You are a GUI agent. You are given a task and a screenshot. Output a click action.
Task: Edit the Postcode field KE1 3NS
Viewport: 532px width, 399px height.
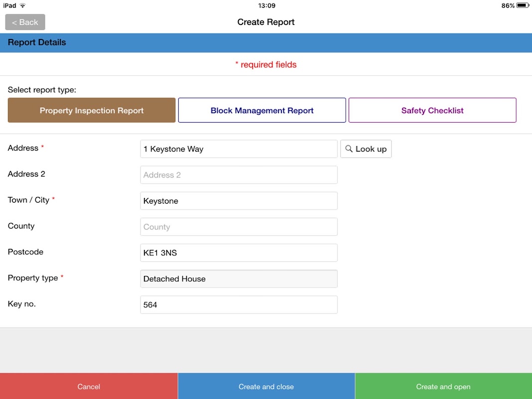tap(239, 253)
